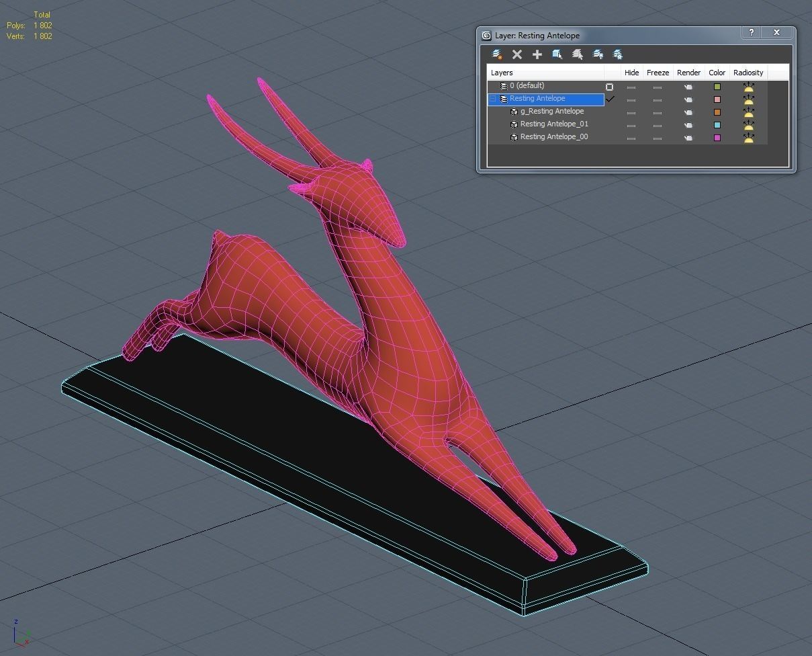
Task: Open orange color swatch of g_Resting Antelope
Action: pos(717,112)
